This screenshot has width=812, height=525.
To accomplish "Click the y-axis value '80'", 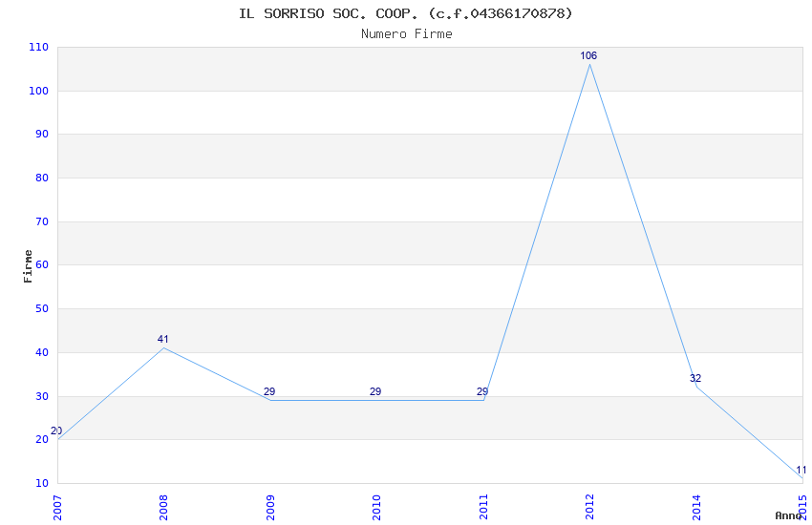I will click(x=42, y=178).
